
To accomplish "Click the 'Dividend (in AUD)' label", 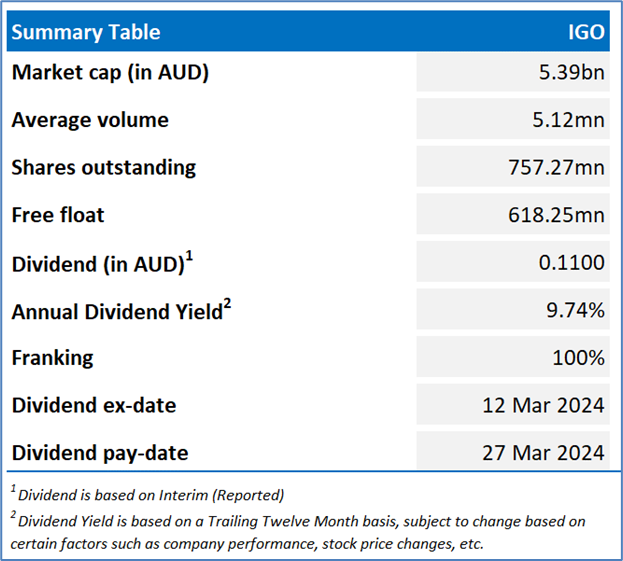I will click(102, 263).
